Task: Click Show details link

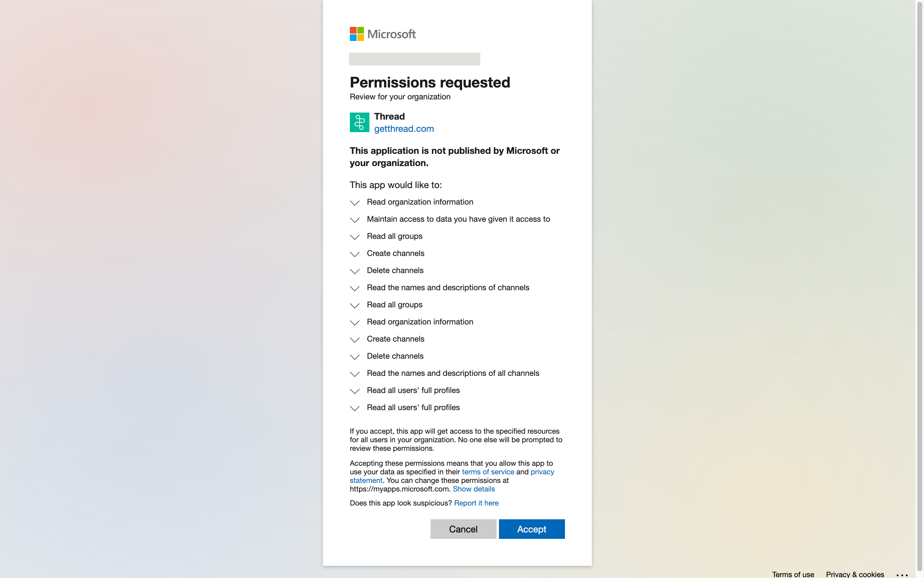Action: pos(474,489)
